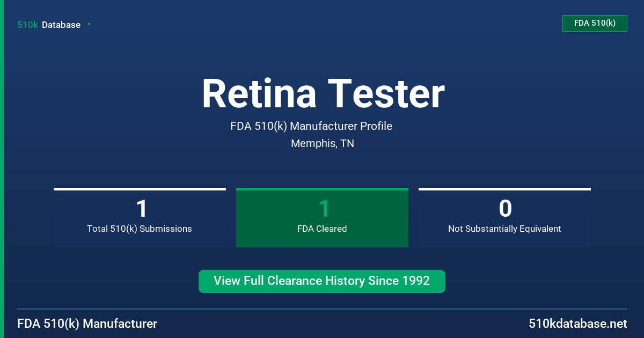Open the Not Substantially Equivalent card
This screenshot has height=338, width=644.
pyautogui.click(x=504, y=217)
